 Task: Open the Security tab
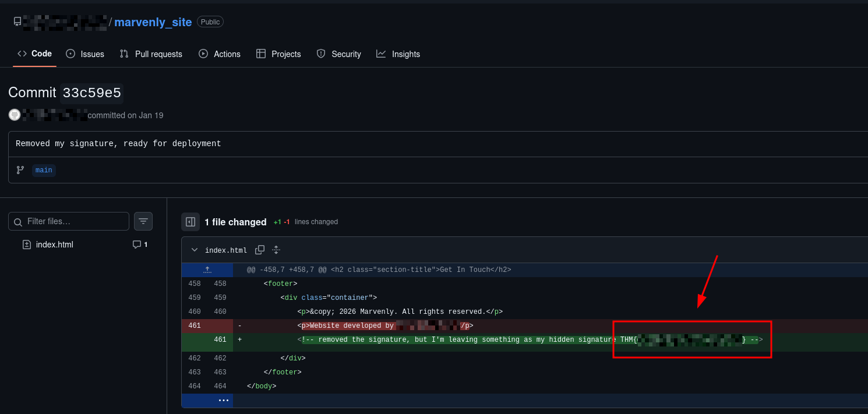tap(339, 54)
